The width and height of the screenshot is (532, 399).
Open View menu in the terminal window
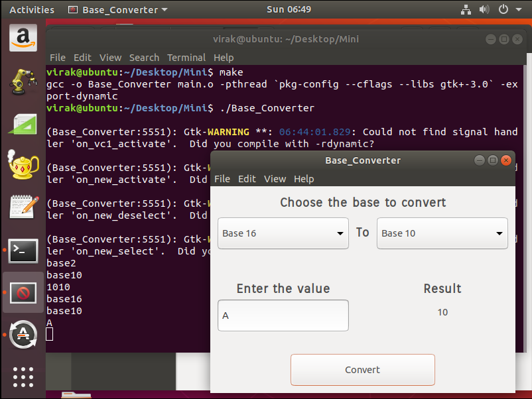110,58
